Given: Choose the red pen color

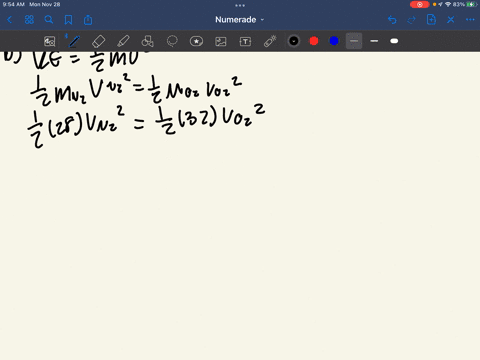Looking at the screenshot, I should point(314,41).
